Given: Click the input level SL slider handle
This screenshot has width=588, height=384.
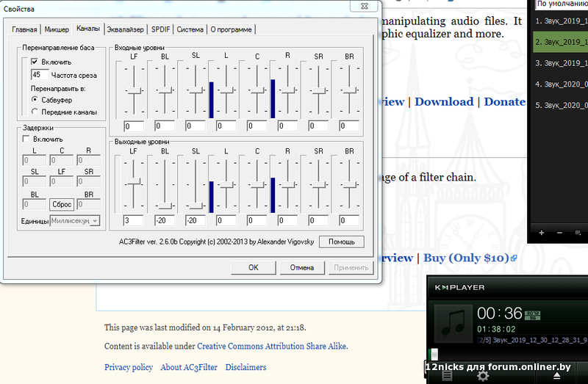Looking at the screenshot, I should [x=196, y=90].
